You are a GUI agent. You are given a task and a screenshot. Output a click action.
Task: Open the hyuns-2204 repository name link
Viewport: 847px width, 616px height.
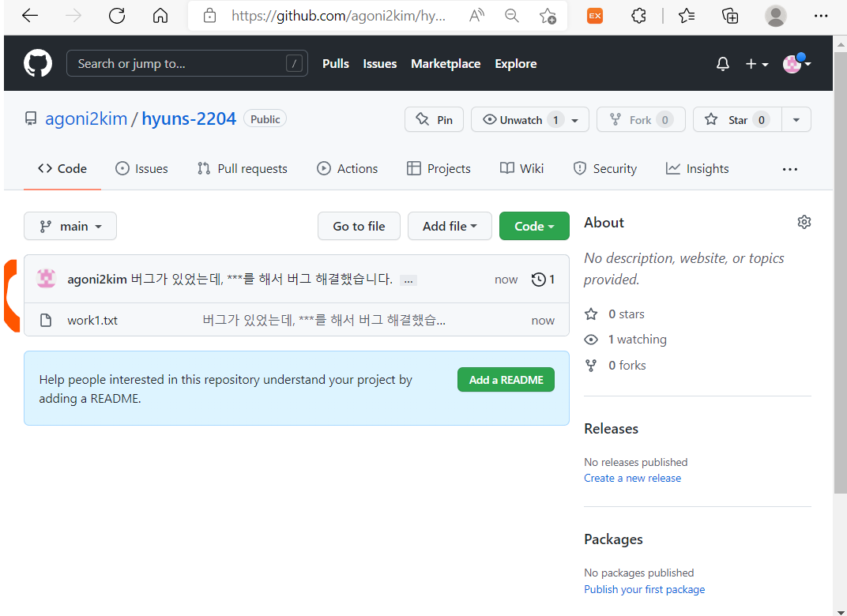pyautogui.click(x=189, y=118)
